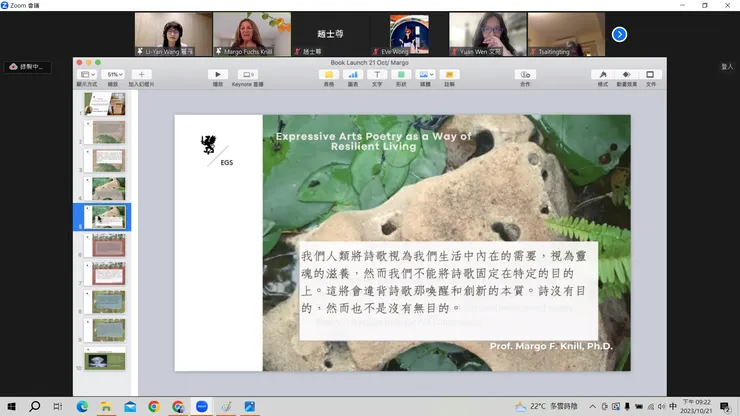Click the slide title 'Expressive Arts Poetry' text
740x416 pixels.
click(x=373, y=141)
